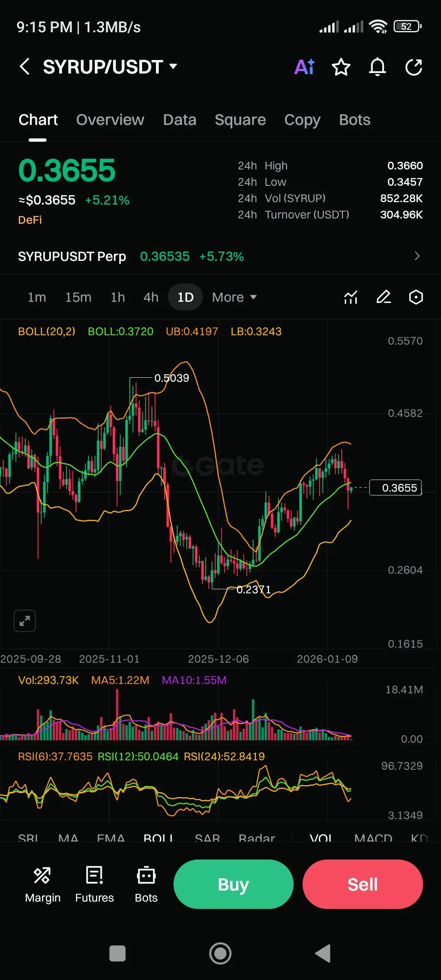This screenshot has width=441, height=980.
Task: Tap Android recent apps square button
Action: click(118, 953)
